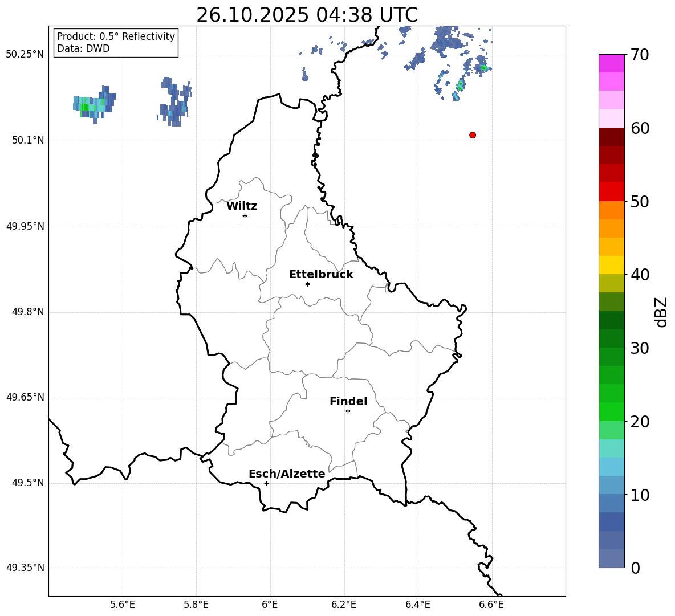Image resolution: width=675 pixels, height=616 pixels.
Task: Click the 60 colorbar tick label
Action: click(640, 128)
